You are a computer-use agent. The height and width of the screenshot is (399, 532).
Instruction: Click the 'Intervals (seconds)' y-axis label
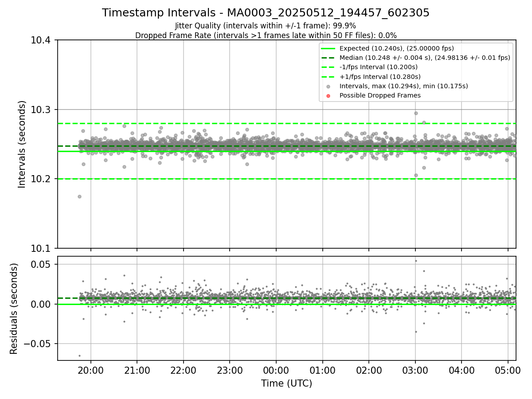click(22, 144)
